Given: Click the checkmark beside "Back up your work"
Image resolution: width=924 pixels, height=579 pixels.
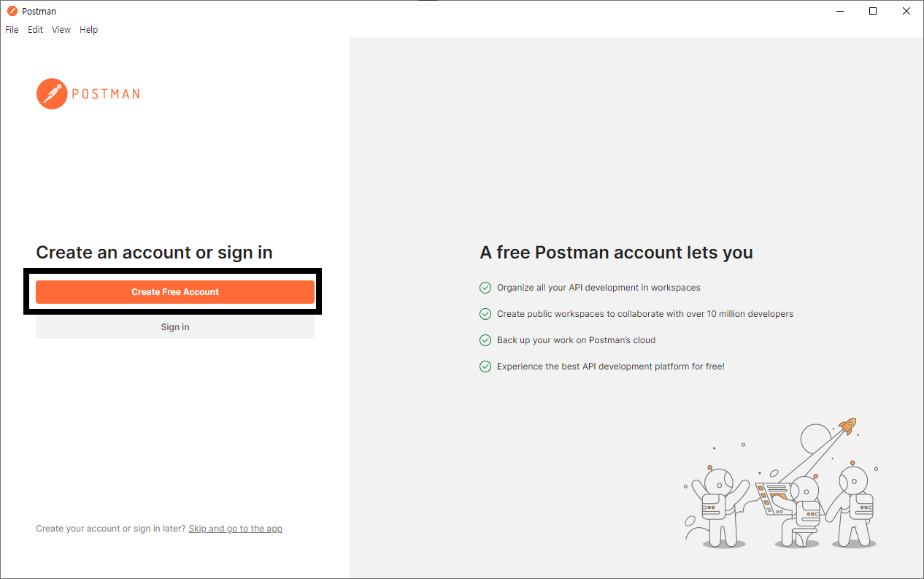Looking at the screenshot, I should (485, 340).
